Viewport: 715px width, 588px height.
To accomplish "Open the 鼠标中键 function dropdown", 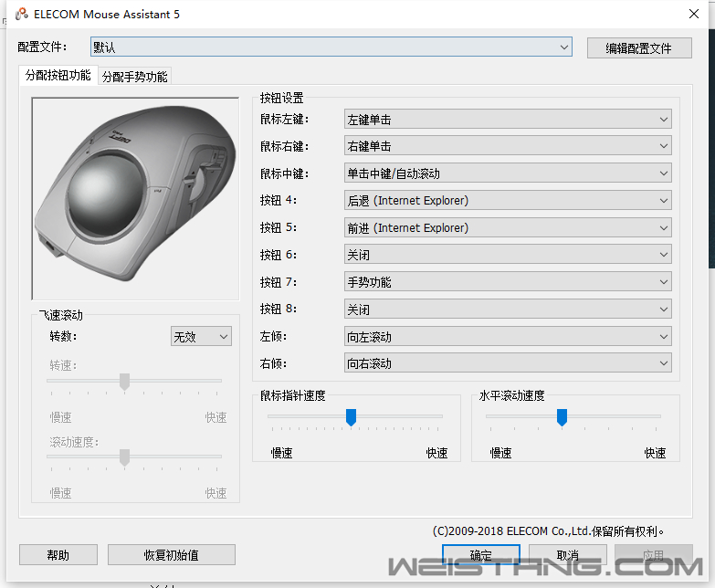I will point(508,173).
